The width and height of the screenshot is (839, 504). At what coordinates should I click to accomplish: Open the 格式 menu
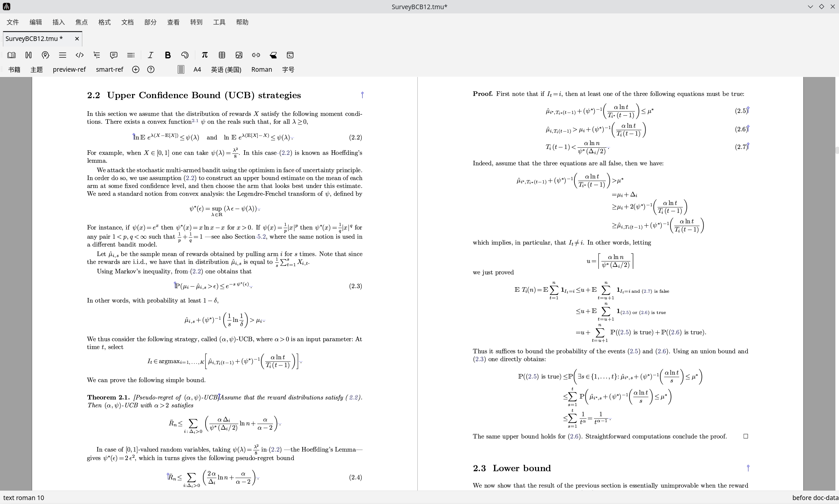pyautogui.click(x=104, y=22)
